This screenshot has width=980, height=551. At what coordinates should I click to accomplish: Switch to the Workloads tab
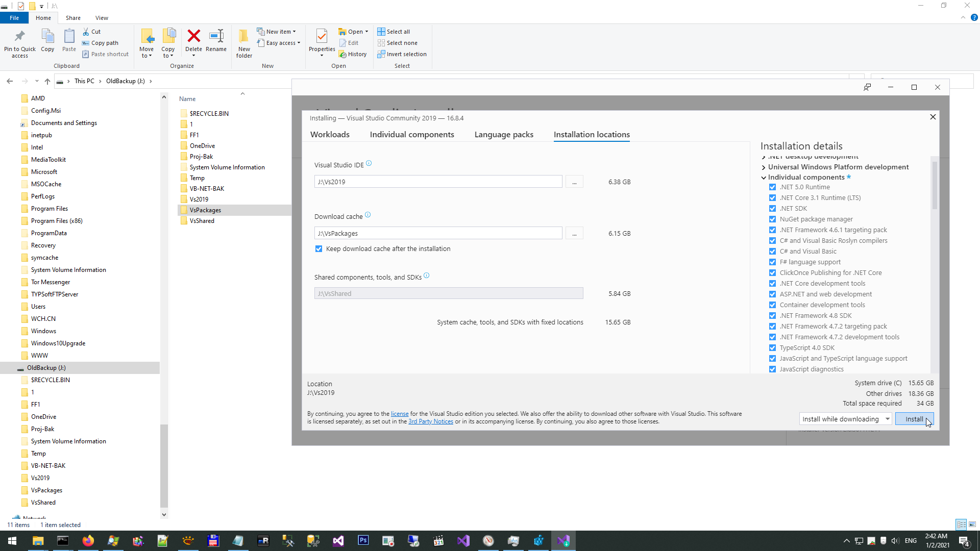(330, 135)
